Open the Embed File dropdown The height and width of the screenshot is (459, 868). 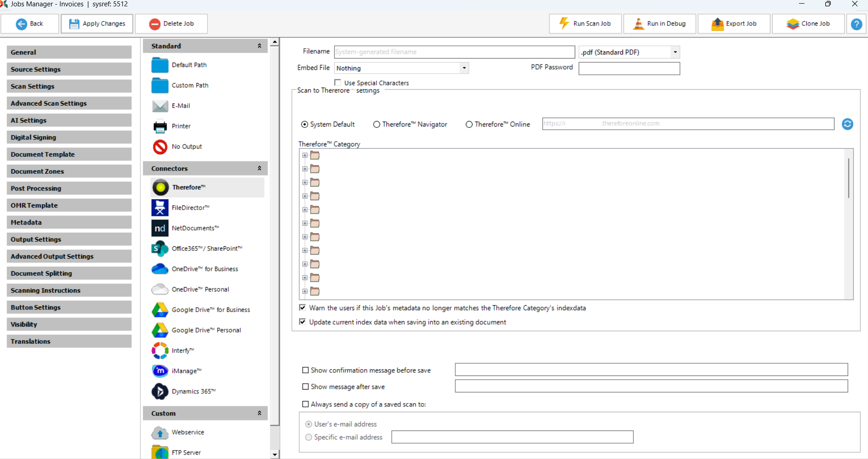(464, 68)
